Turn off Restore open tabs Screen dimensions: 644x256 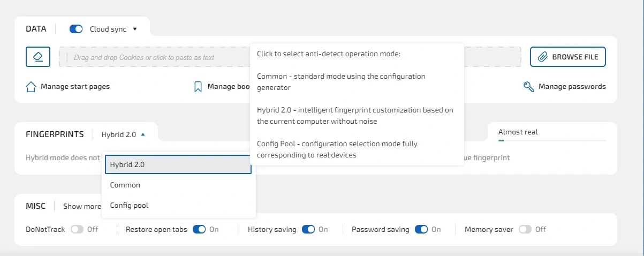coord(199,229)
